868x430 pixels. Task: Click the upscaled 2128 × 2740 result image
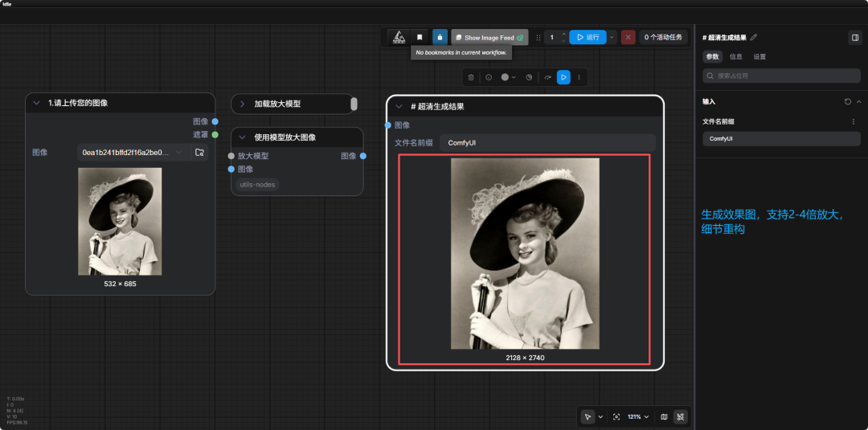(525, 253)
